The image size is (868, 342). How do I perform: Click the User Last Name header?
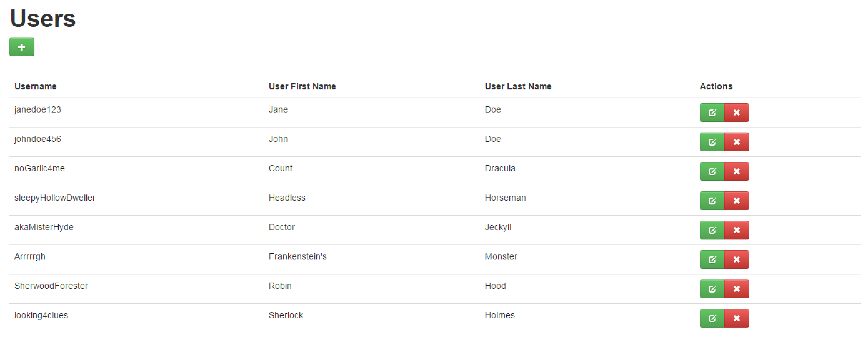click(518, 86)
